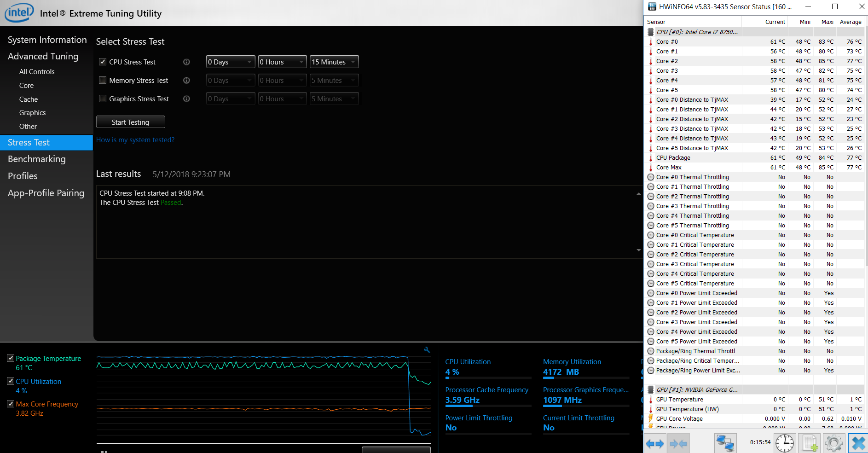Click the HWiNFO Maxi column header
The height and width of the screenshot is (453, 868).
pos(825,22)
